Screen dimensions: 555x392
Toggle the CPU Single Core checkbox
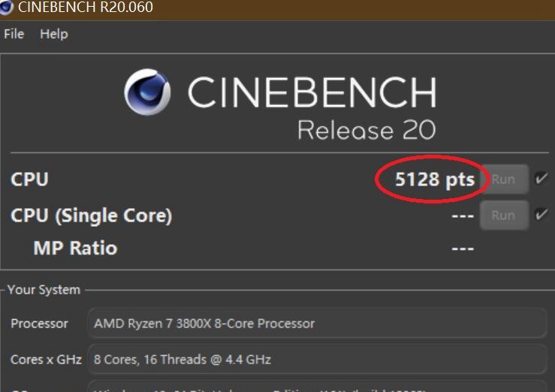(541, 214)
